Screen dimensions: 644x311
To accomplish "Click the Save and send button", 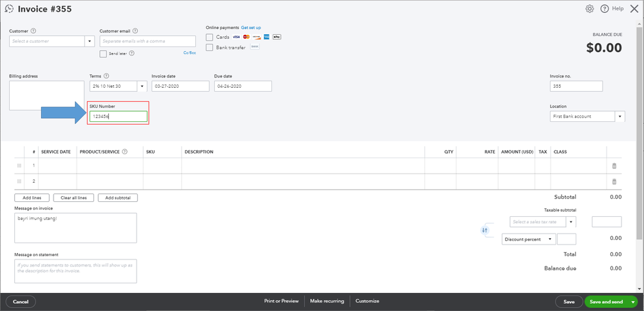I will [606, 301].
